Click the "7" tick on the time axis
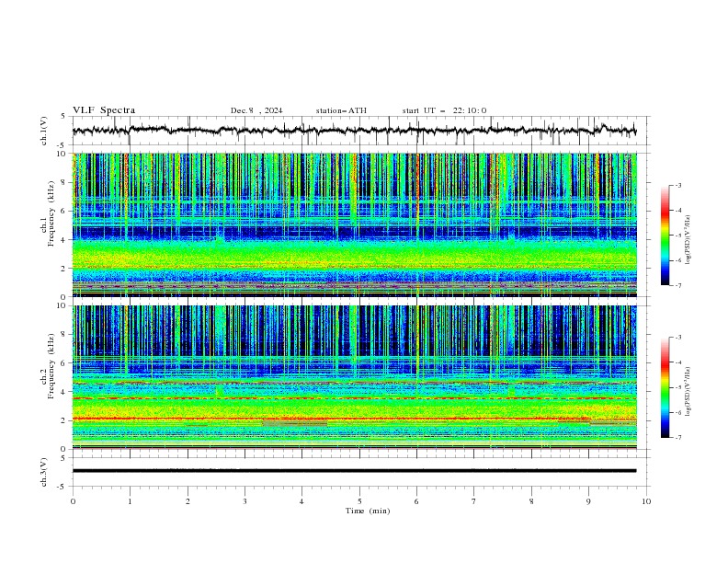The height and width of the screenshot is (563, 728). (x=474, y=501)
